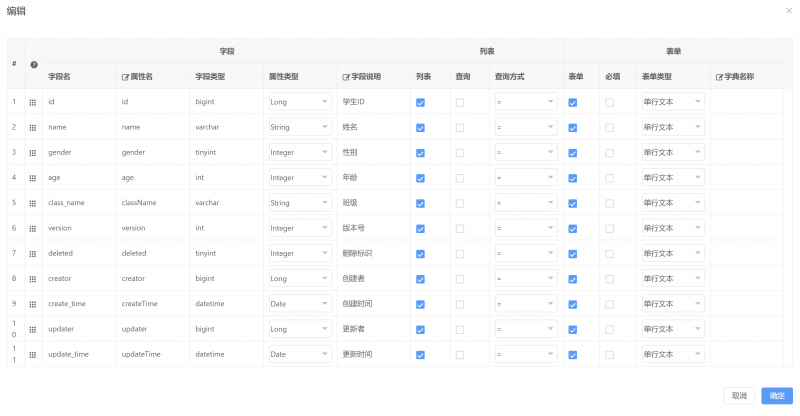Click the drag handle for the gender row

tap(33, 153)
